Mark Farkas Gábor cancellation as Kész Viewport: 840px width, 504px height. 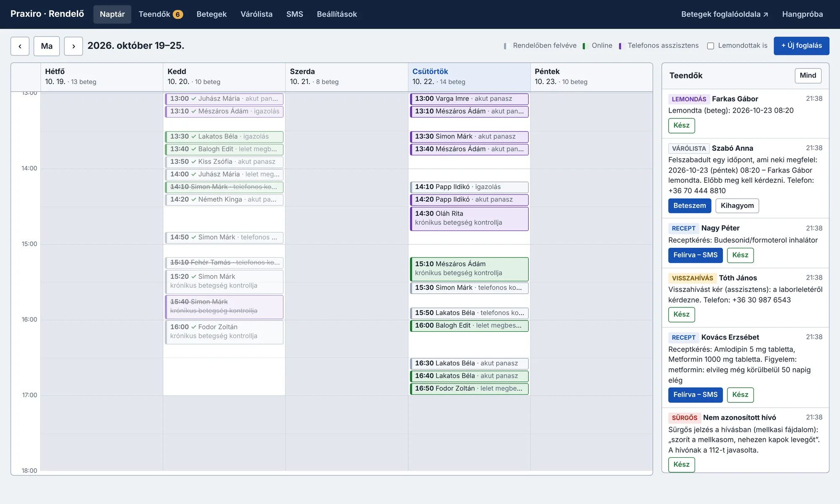(681, 126)
